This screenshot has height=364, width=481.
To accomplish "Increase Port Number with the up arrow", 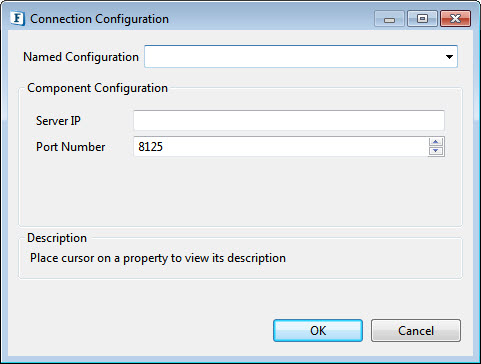I will click(436, 142).
